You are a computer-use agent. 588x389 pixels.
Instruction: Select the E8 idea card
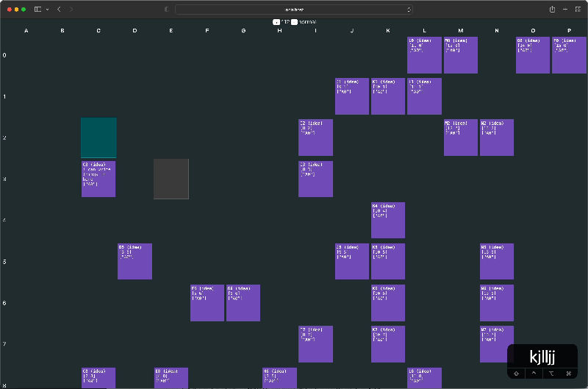click(171, 378)
